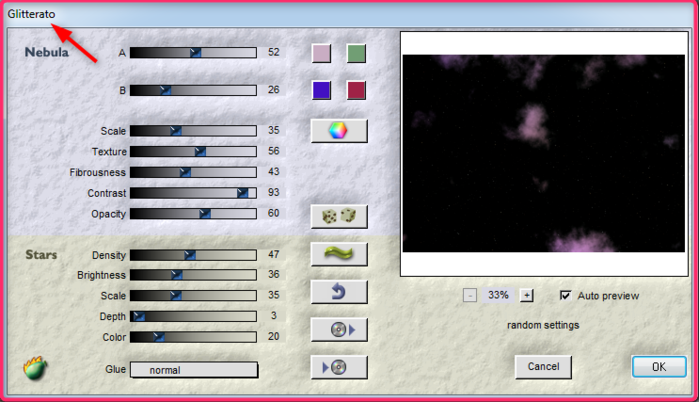Viewport: 699px width, 402px height.
Task: Click the Color value 20
Action: pyautogui.click(x=274, y=336)
